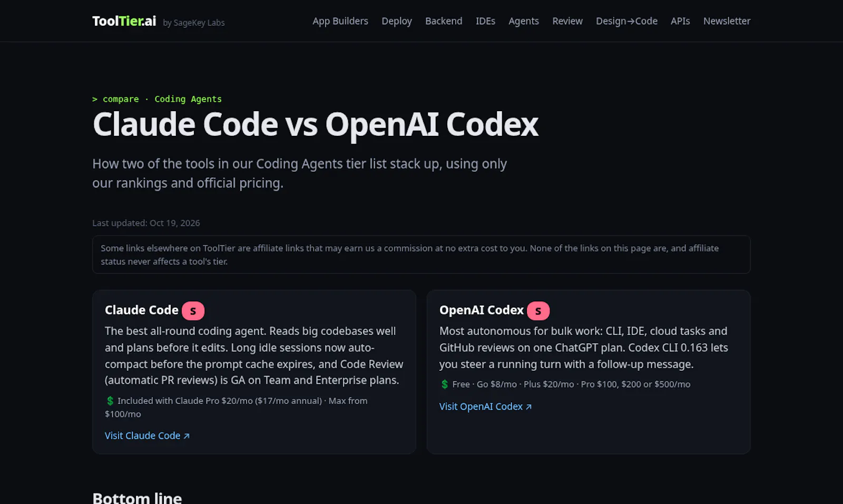Click the 'Claude Code vs OpenAI Codex' heading
The width and height of the screenshot is (843, 504).
pyautogui.click(x=316, y=125)
